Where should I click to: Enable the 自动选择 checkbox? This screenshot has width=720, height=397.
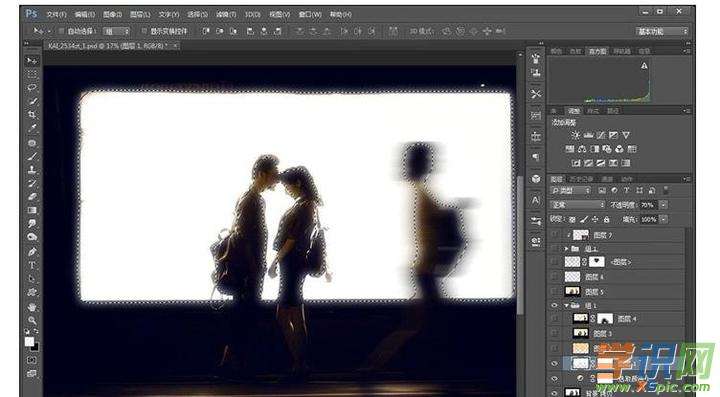(x=62, y=31)
